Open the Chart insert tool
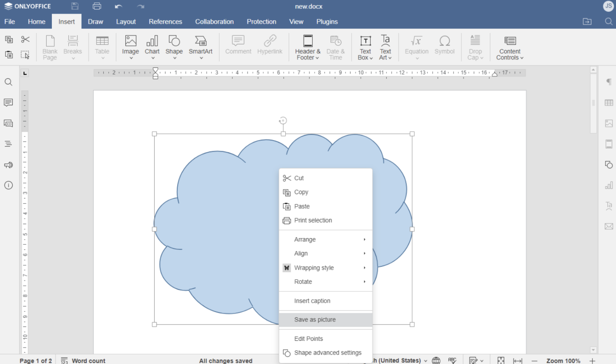This screenshot has width=616, height=364. coord(152,42)
